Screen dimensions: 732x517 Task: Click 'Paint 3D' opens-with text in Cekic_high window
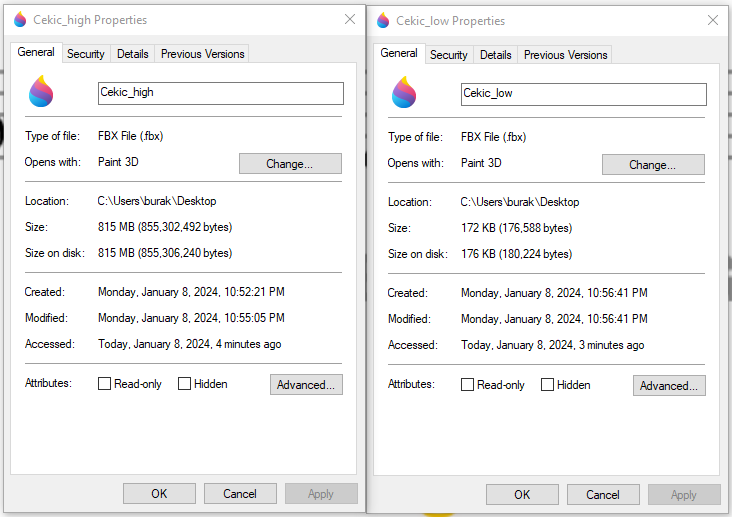[118, 162]
